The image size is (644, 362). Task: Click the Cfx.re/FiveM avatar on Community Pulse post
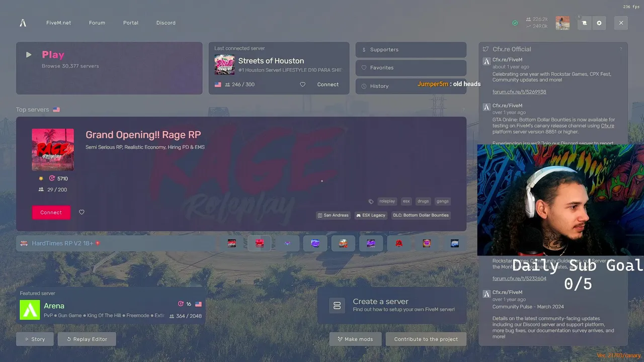coord(487,294)
